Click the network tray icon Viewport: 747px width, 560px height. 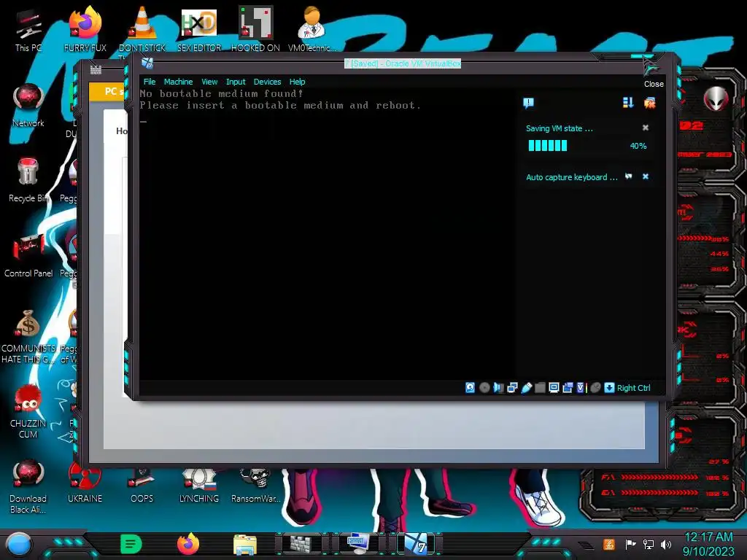pos(648,544)
